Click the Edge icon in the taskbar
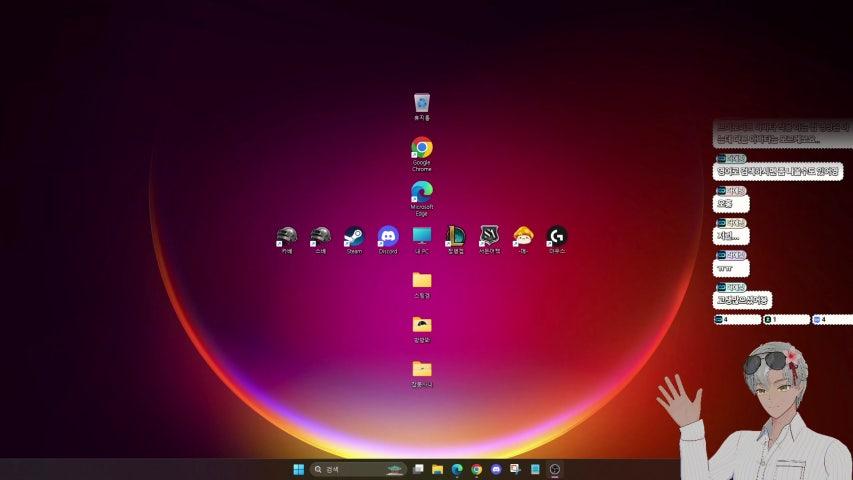 click(457, 469)
